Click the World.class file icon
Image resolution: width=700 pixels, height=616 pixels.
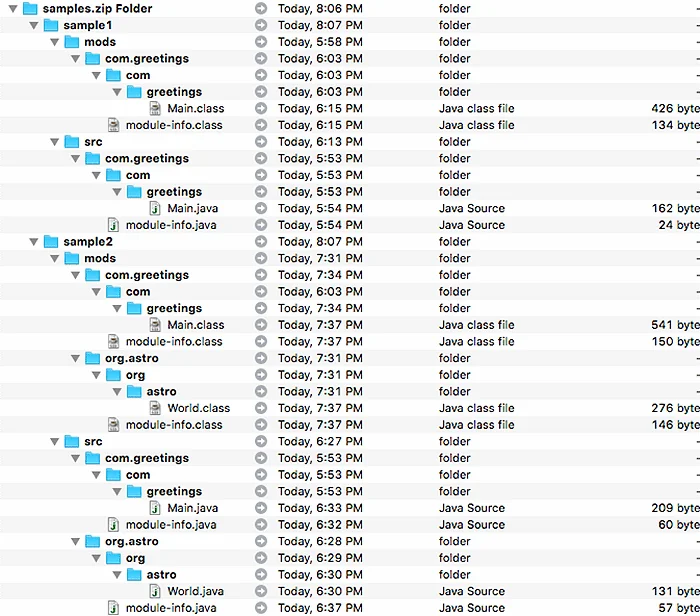[155, 408]
